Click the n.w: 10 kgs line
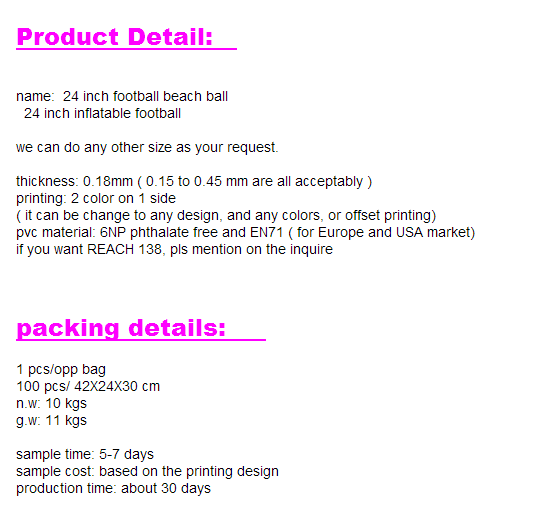The width and height of the screenshot is (550, 516). tap(52, 403)
